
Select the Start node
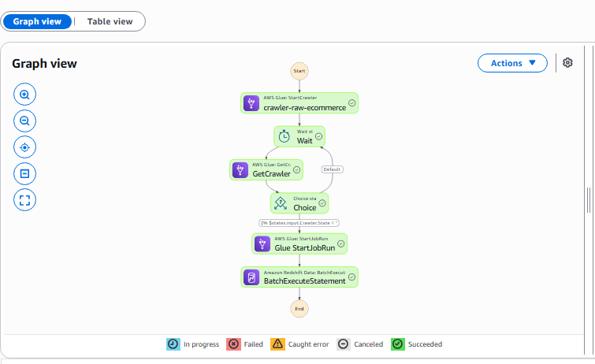(x=299, y=71)
